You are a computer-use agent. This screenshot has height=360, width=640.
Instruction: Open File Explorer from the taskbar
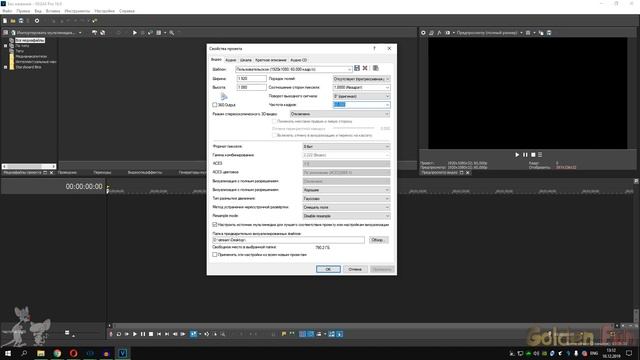pos(41,353)
